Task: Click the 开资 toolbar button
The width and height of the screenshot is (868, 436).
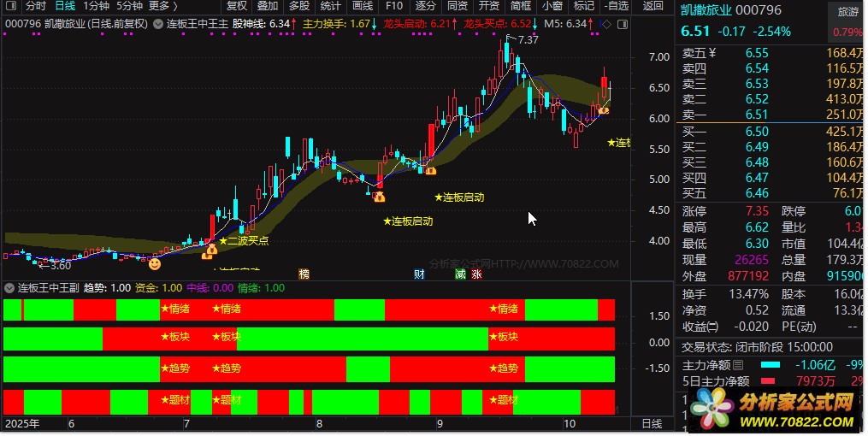Action: [x=489, y=6]
